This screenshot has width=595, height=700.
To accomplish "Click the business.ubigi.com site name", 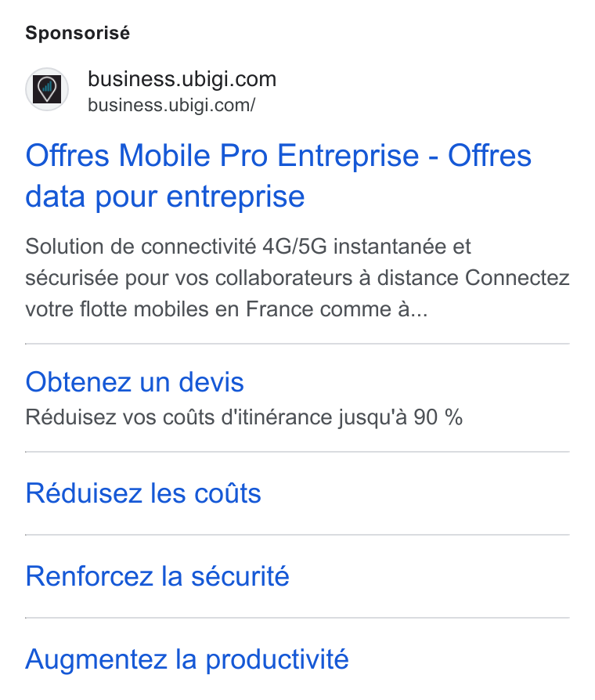I will click(182, 79).
